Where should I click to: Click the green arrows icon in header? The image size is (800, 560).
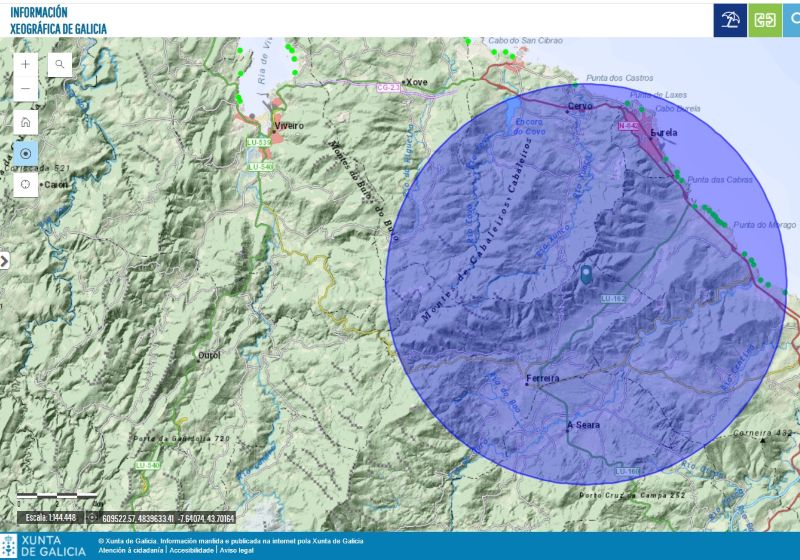click(x=765, y=20)
